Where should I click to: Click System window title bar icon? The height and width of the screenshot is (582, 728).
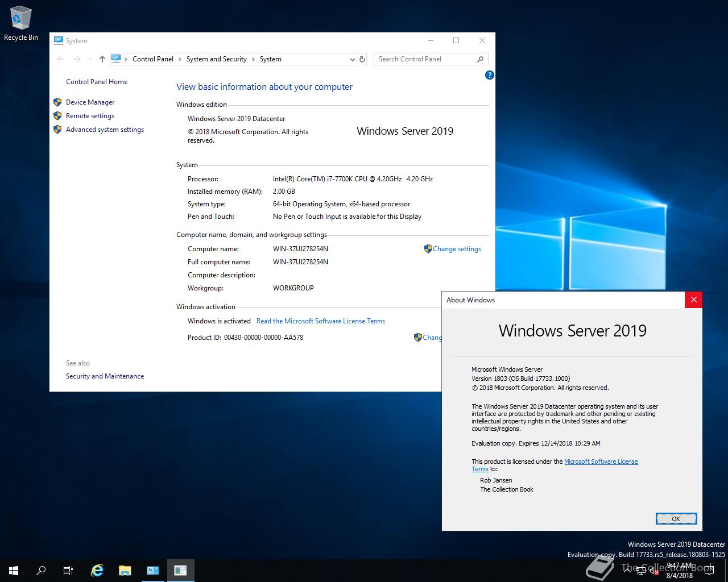coord(58,40)
